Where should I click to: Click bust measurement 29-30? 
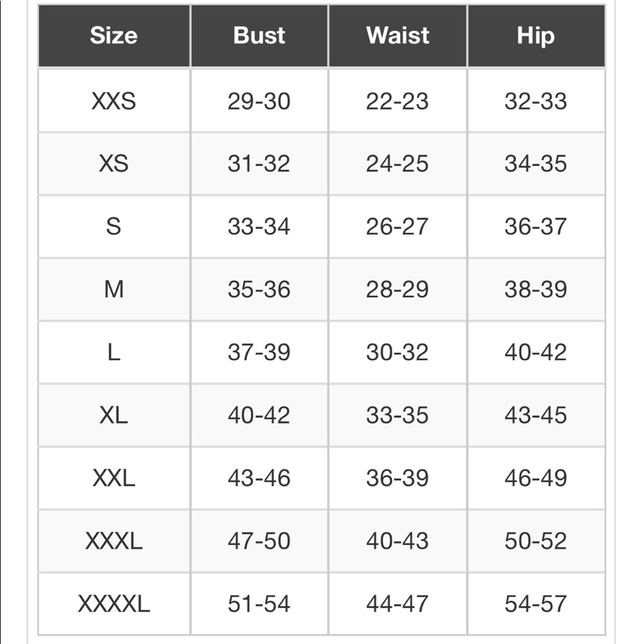point(259,101)
